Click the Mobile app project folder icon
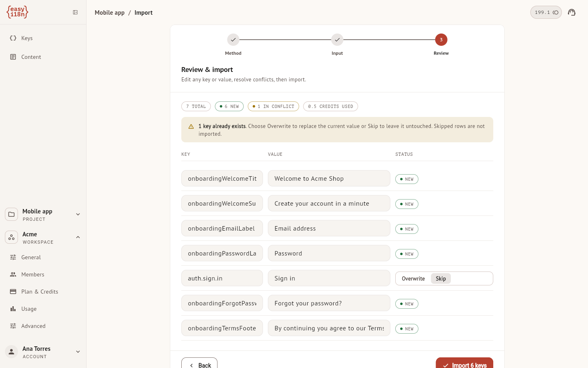588x368 pixels. tap(11, 214)
